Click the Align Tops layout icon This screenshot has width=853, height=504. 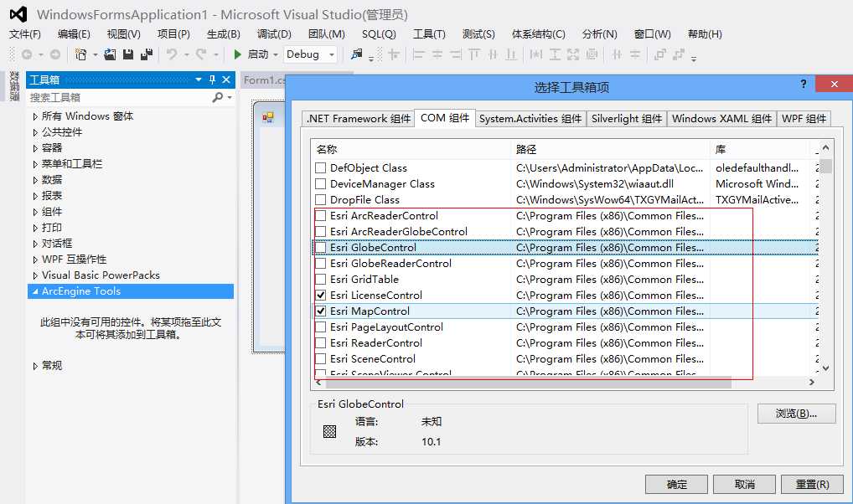tap(474, 54)
